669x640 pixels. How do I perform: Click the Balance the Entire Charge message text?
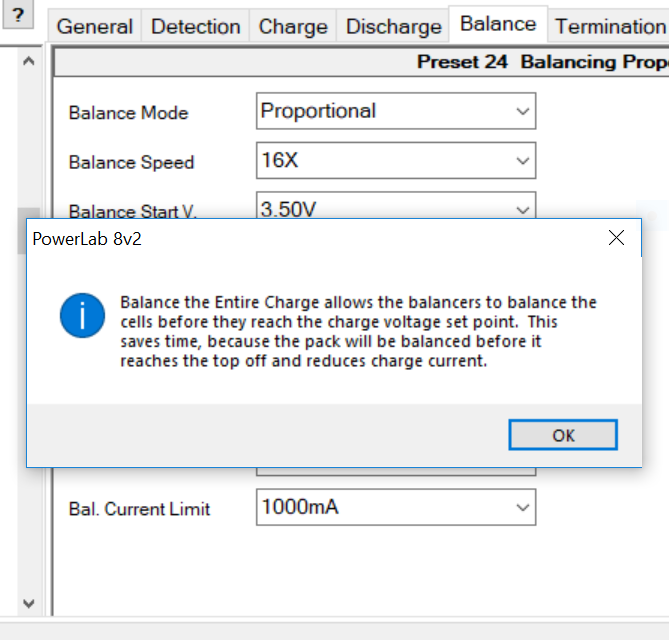(358, 331)
